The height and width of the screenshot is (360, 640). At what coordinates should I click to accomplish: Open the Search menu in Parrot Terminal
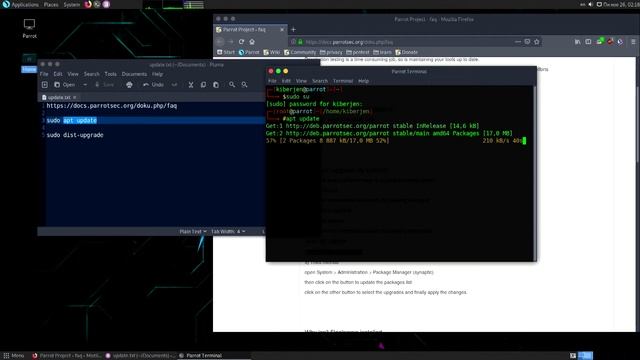coord(320,81)
